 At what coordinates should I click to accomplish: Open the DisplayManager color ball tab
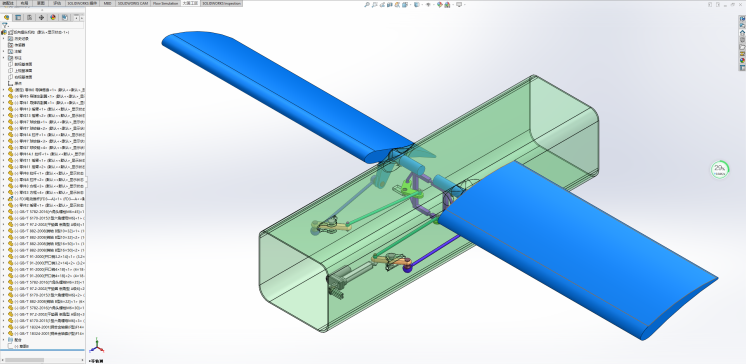coord(53,18)
